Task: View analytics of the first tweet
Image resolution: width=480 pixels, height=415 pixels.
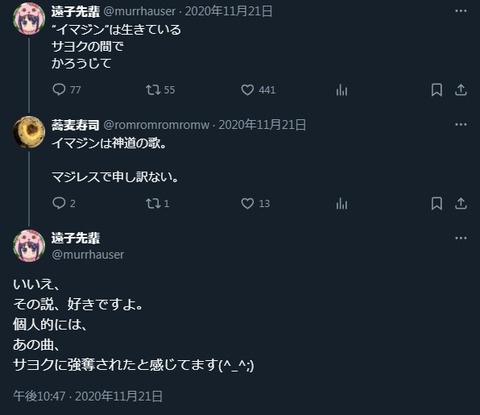Action: pyautogui.click(x=342, y=90)
